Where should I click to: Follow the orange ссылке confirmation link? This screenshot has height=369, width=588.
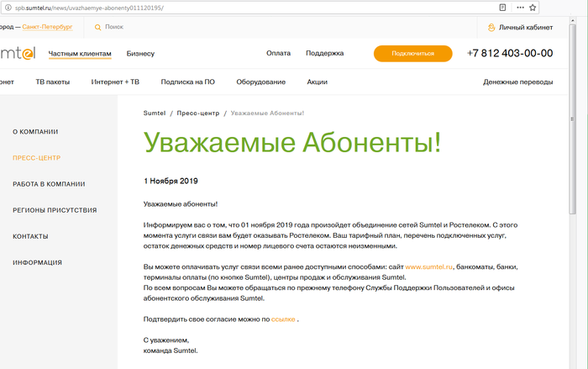283,319
